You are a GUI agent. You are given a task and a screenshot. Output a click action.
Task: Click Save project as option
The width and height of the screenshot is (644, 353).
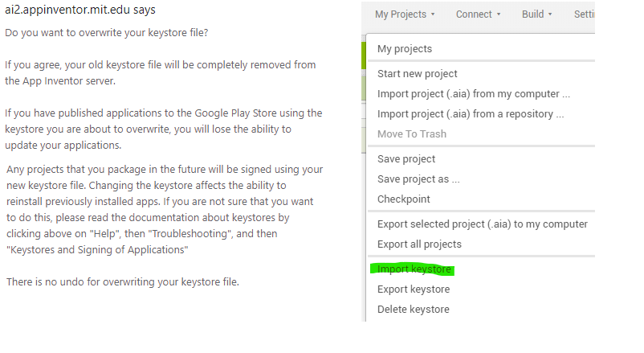418,179
